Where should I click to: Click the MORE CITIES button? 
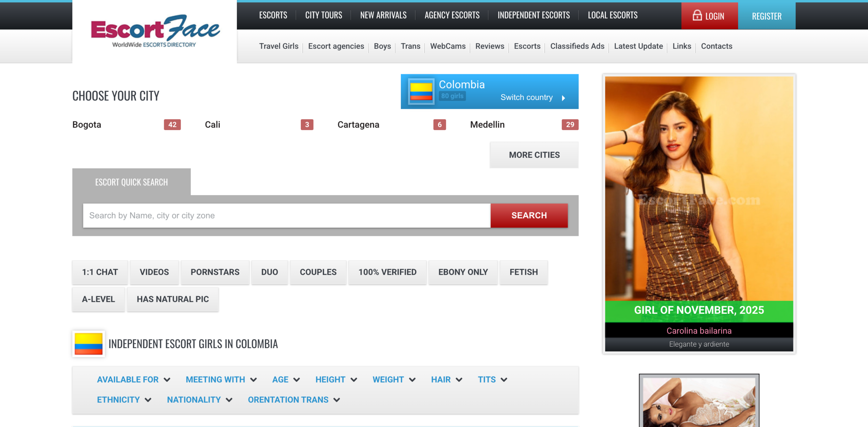point(534,155)
